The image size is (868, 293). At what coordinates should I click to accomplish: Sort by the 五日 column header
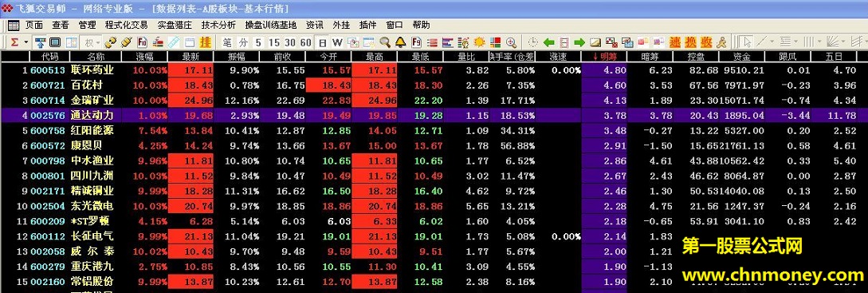pyautogui.click(x=834, y=57)
